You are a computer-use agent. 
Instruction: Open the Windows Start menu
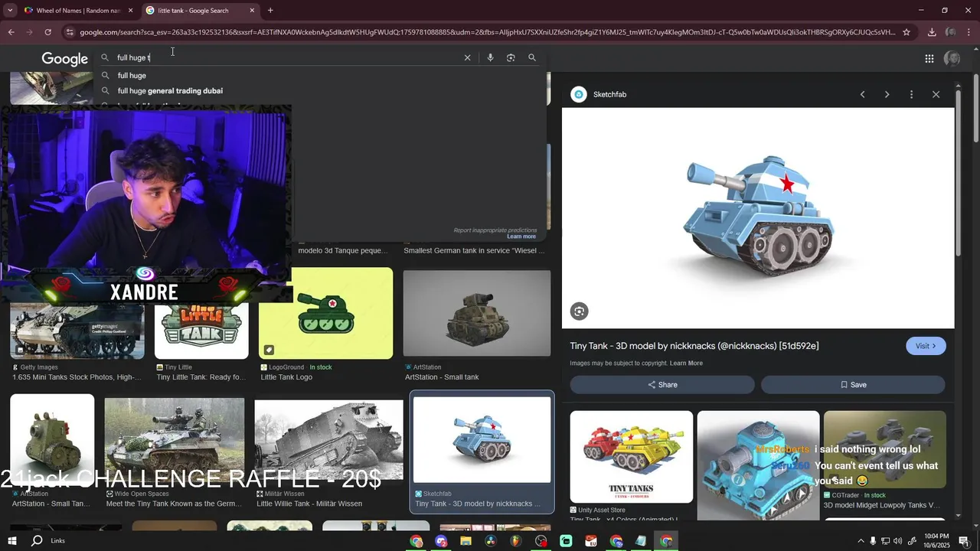11,540
